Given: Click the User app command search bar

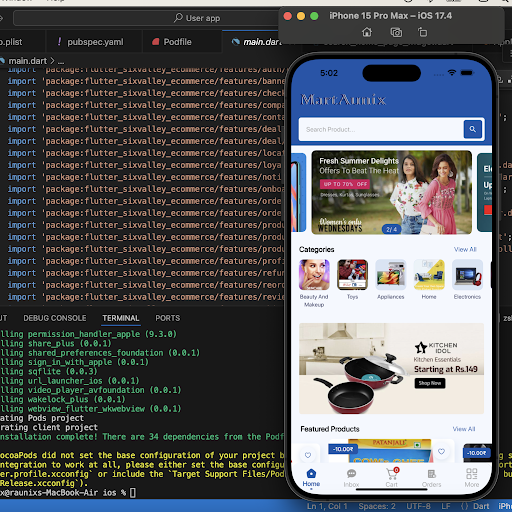Looking at the screenshot, I should 147,18.
